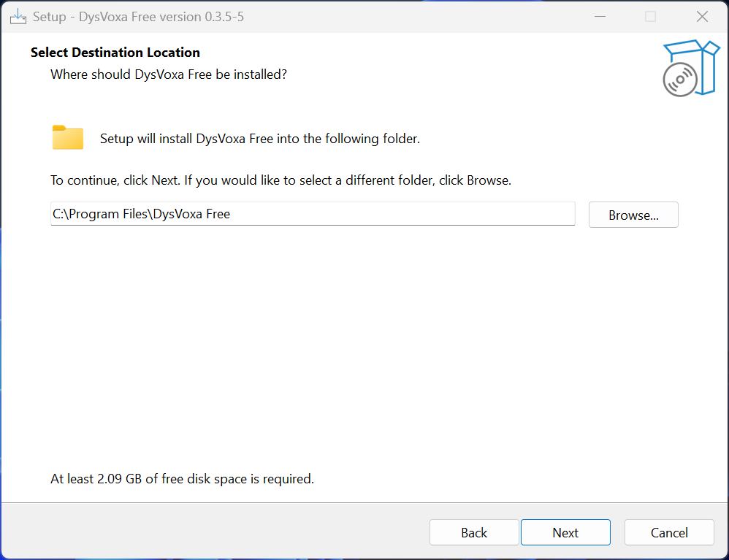Viewport: 729px width, 560px height.
Task: Click the '2.09 GB of free disk space' notice
Action: (x=183, y=479)
